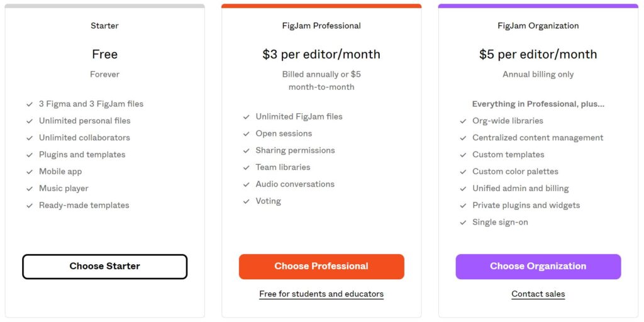The height and width of the screenshot is (322, 644).
Task: Click checkmark next to Open sessions
Action: click(247, 134)
